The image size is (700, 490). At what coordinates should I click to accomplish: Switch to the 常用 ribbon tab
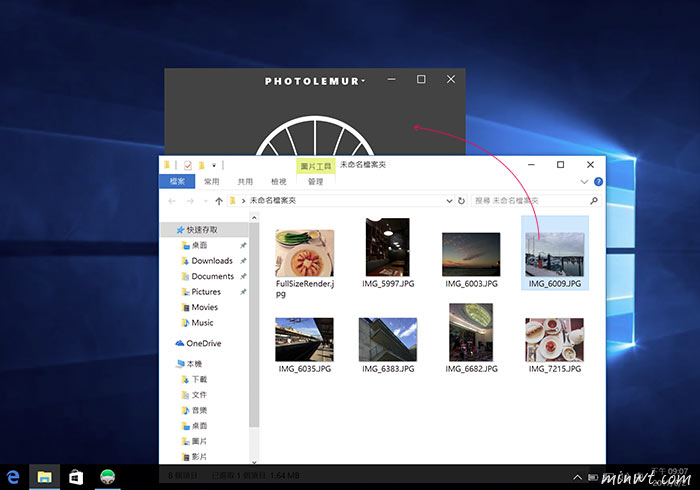pos(212,181)
